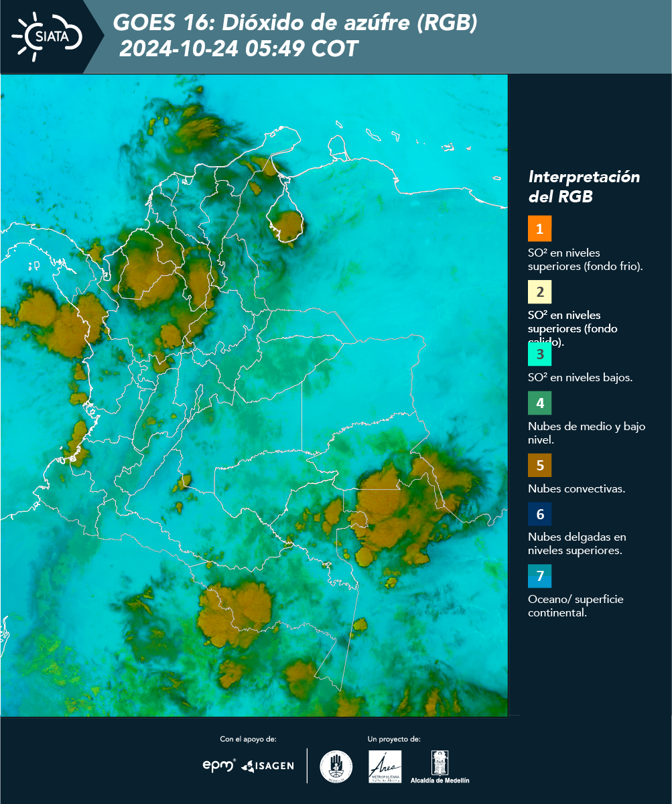Viewport: 672px width, 804px height.
Task: Click the SIATA sun-cloud logo
Action: tap(47, 37)
